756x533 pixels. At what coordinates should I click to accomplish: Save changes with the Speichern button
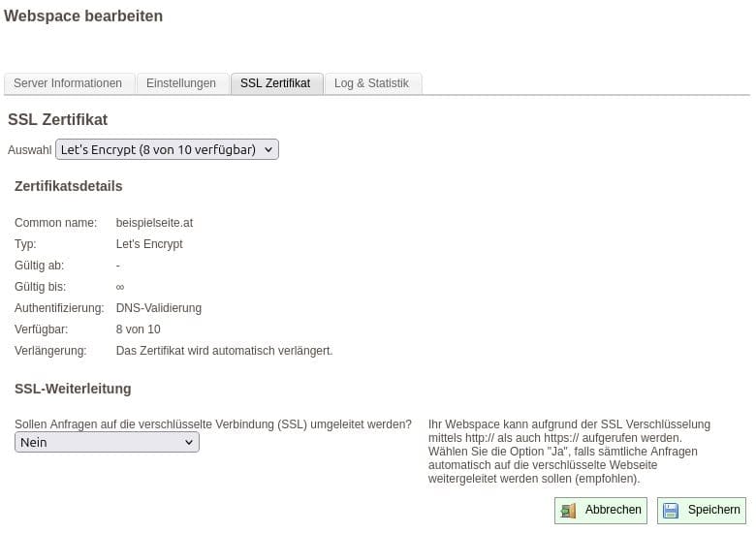pos(701,511)
